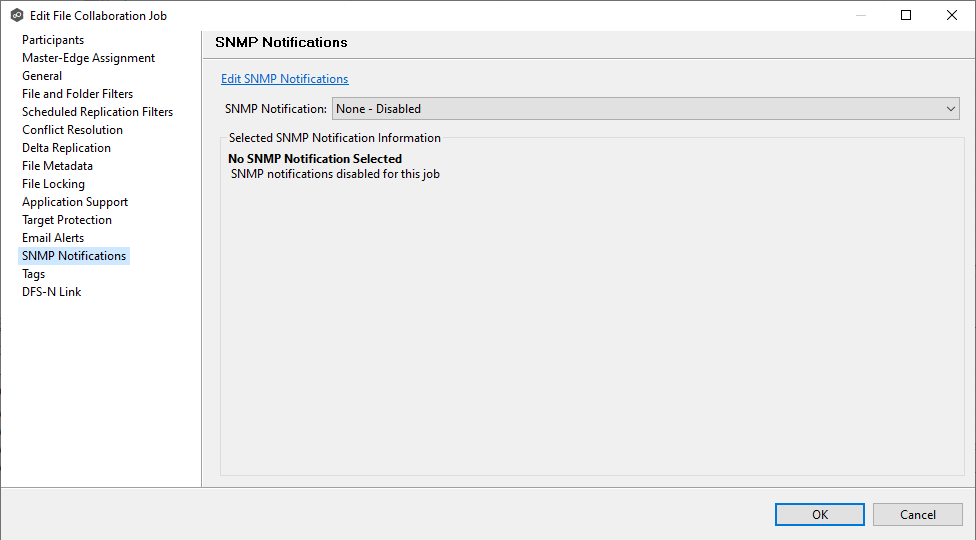This screenshot has height=540, width=976.
Task: Go to the General settings page
Action: click(42, 76)
